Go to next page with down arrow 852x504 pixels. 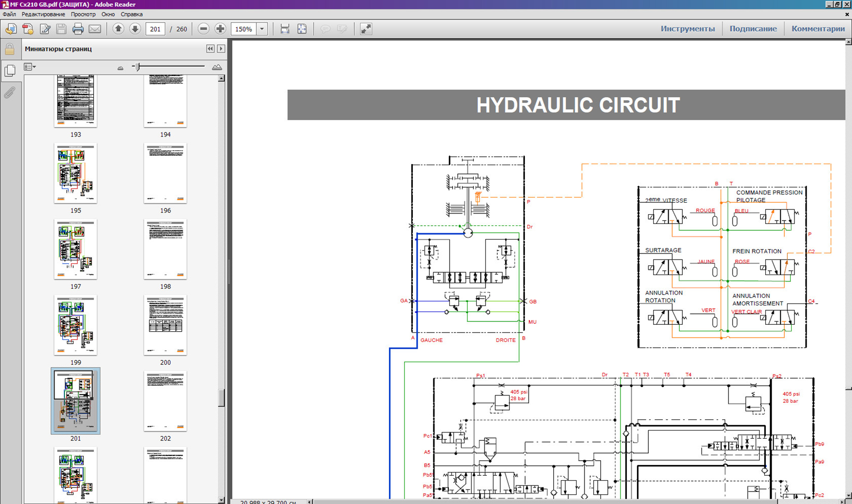(135, 29)
